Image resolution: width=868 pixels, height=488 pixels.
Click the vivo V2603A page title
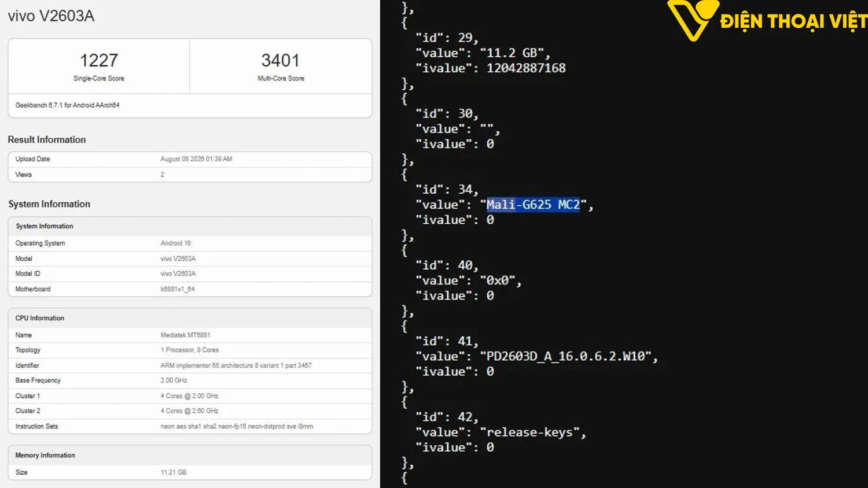[x=51, y=16]
